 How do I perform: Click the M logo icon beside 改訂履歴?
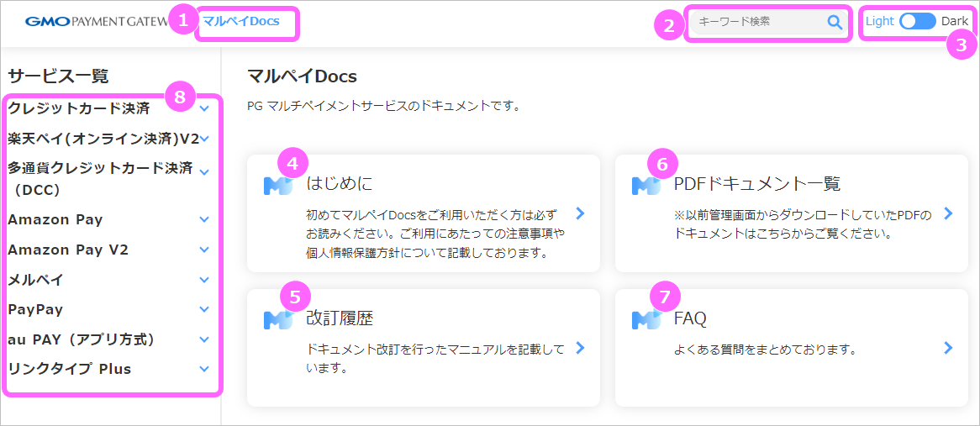tap(278, 319)
